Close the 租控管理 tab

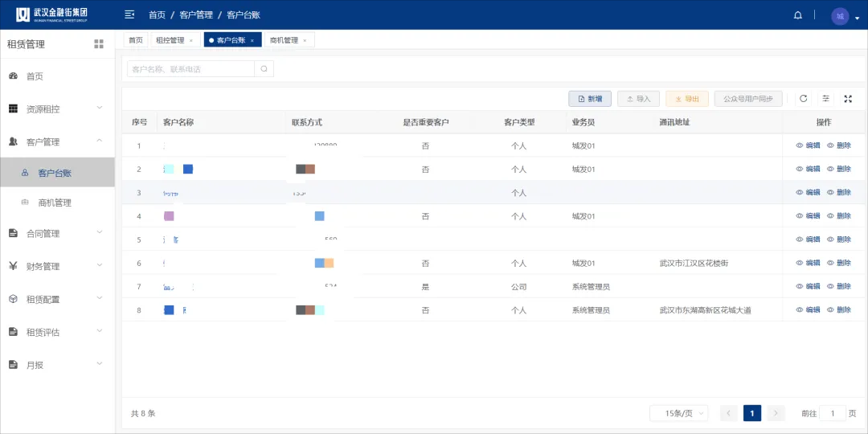point(191,40)
